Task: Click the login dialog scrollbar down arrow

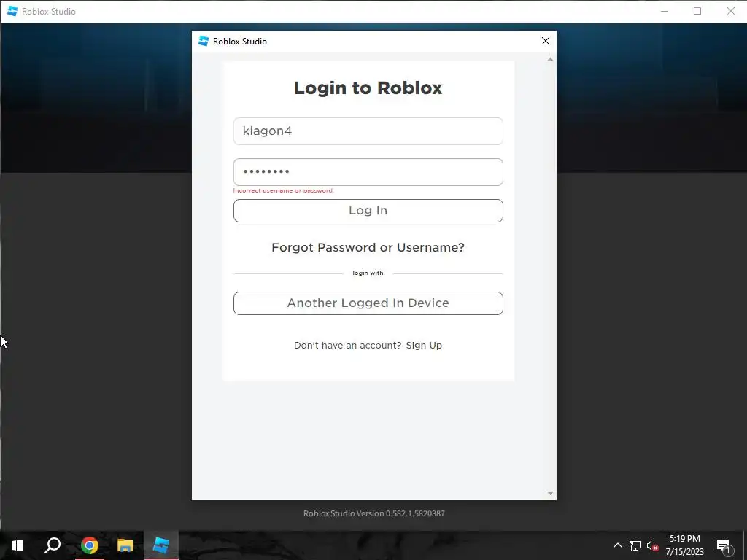Action: pos(550,494)
